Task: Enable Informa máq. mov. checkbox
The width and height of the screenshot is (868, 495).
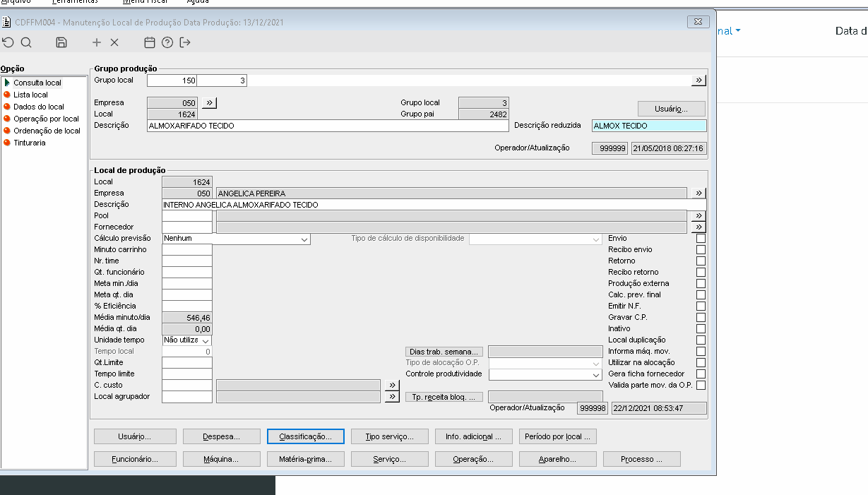Action: coord(701,351)
